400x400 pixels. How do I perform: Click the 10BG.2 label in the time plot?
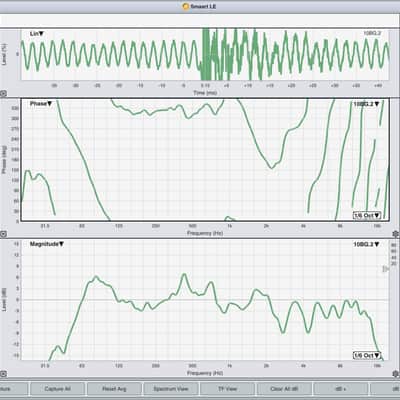[x=372, y=33]
